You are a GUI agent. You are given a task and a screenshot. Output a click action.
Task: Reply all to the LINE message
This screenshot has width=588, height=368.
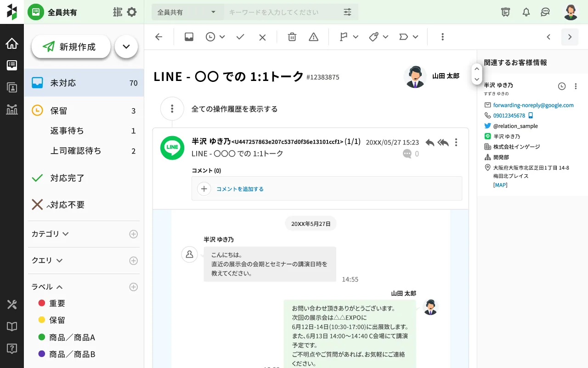point(443,143)
